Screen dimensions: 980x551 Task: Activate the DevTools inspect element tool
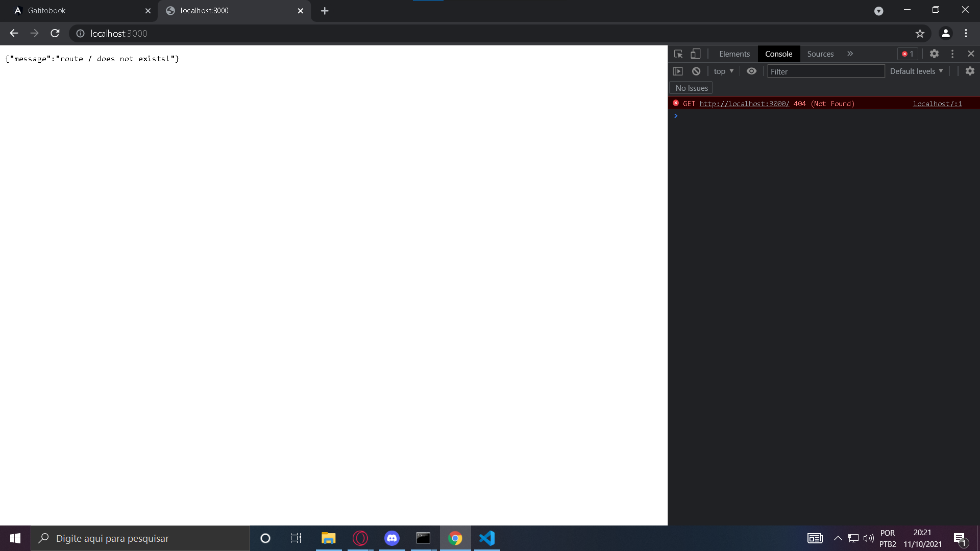point(678,54)
